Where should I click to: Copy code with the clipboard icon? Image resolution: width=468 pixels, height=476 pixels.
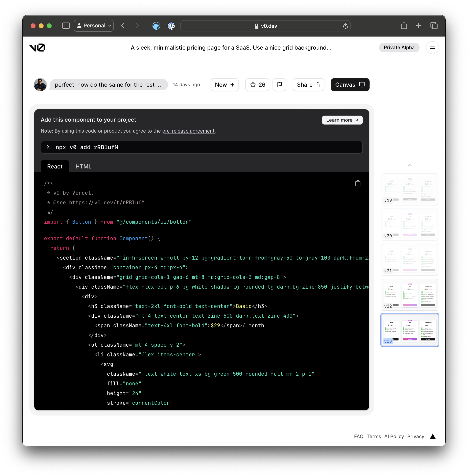[x=358, y=183]
